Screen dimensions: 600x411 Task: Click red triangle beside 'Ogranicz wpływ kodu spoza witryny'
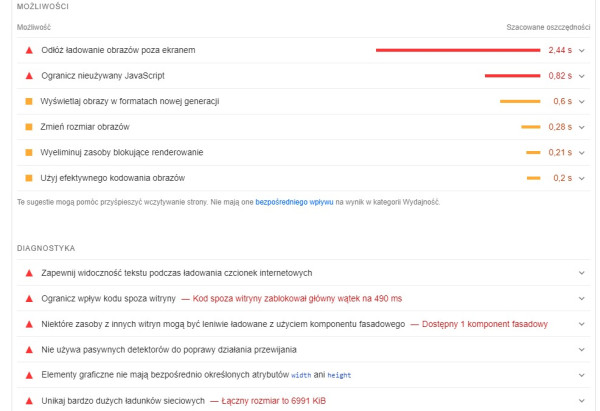[x=29, y=298]
